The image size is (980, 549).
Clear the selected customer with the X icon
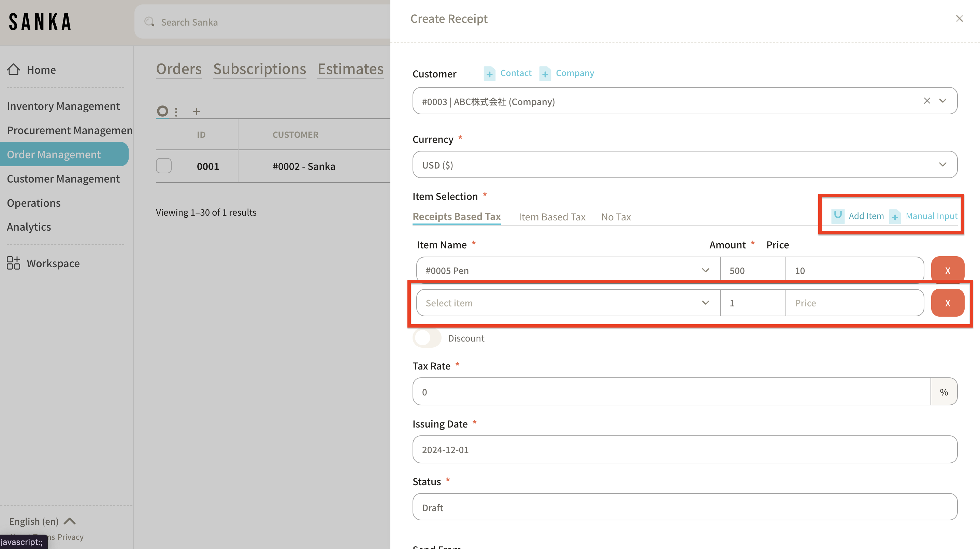pyautogui.click(x=927, y=101)
